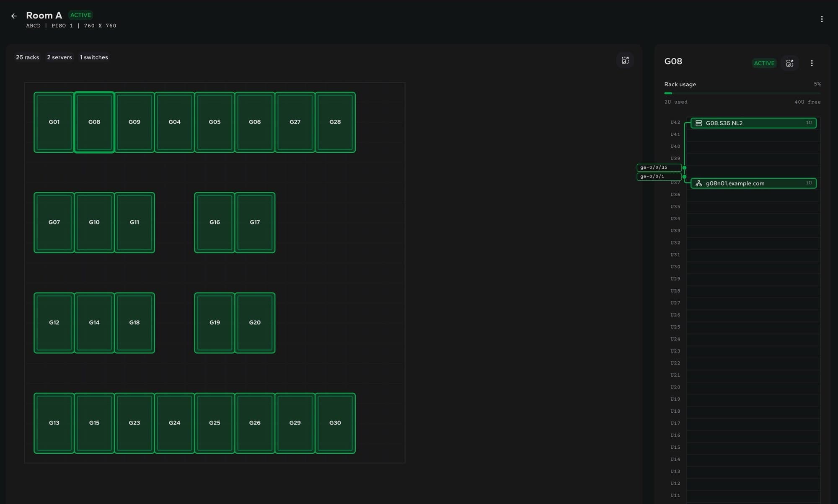The height and width of the screenshot is (504, 838).
Task: Click port label ge-0/0/35
Action: point(659,167)
